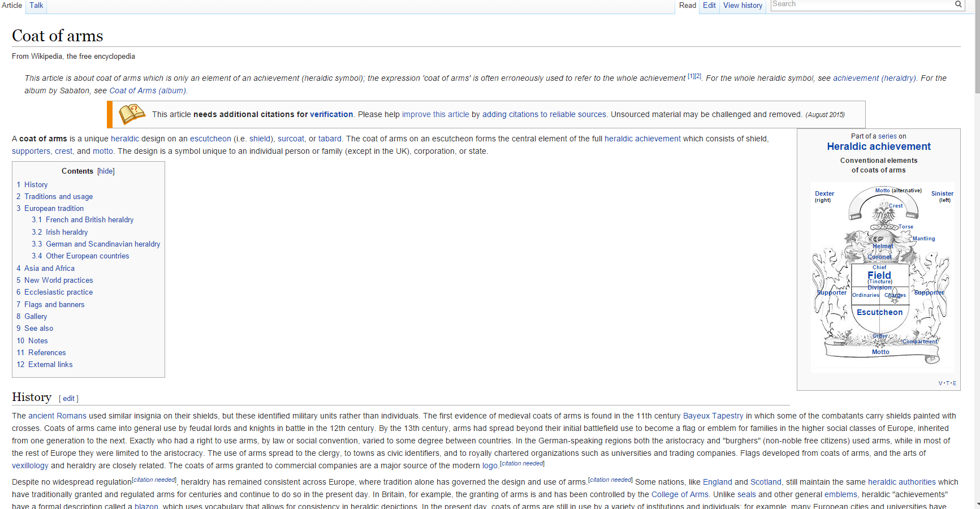Follow the Coat of Arms (album) link
Viewport: 980px width, 509px height.
[x=147, y=91]
